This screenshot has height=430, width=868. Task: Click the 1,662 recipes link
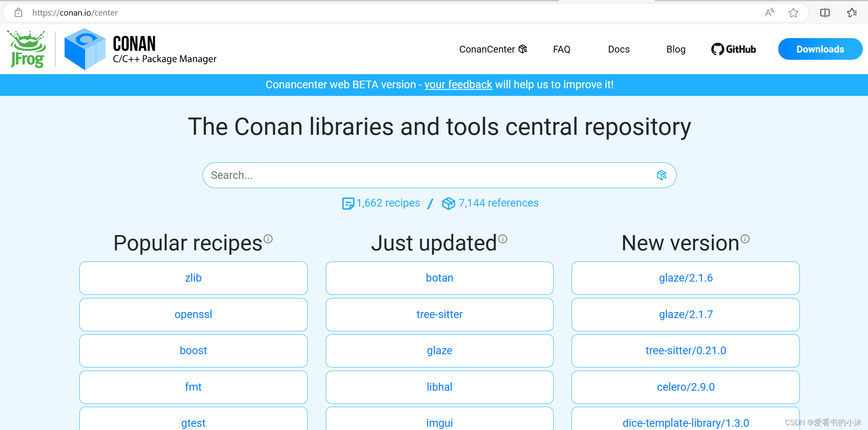[x=388, y=203]
